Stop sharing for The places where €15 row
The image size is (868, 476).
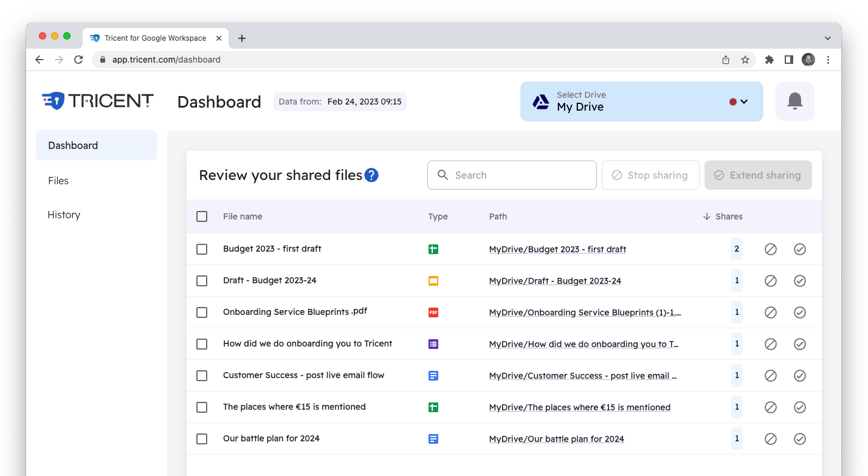coord(771,407)
